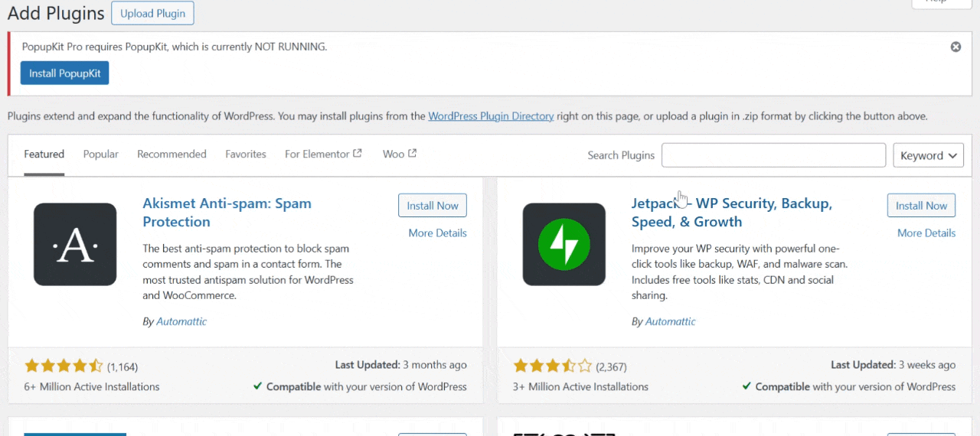Open the WordPress Plugin Directory link
This screenshot has height=436, width=980.
(491, 116)
